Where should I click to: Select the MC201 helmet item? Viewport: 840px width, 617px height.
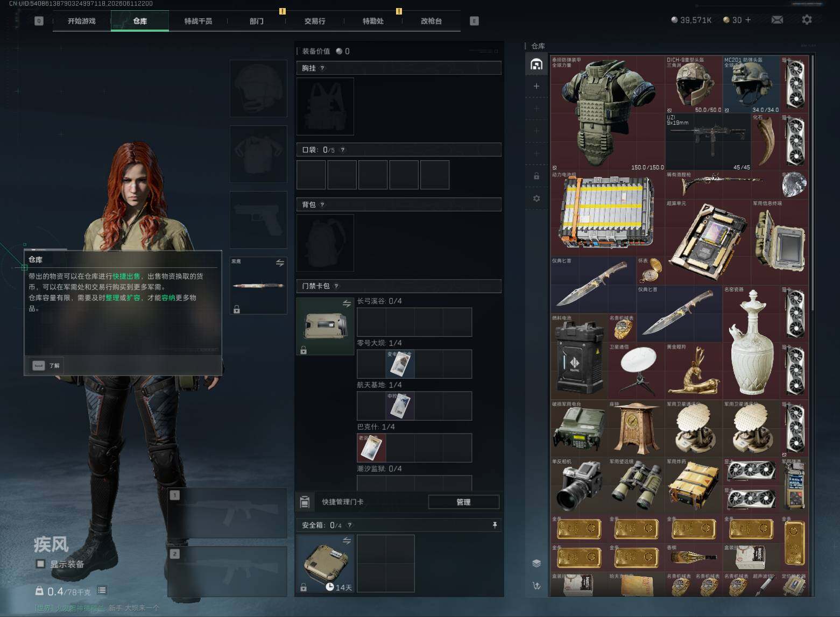click(751, 84)
